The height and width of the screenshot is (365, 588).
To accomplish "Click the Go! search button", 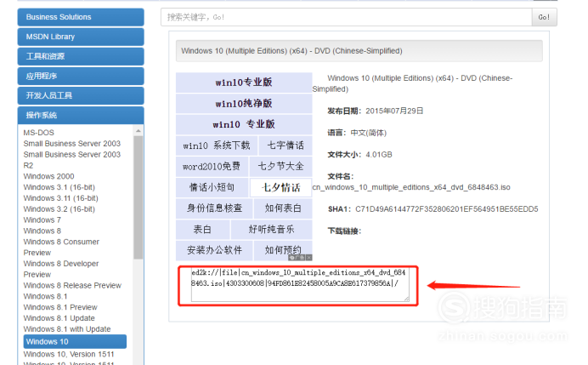I will click(x=544, y=17).
